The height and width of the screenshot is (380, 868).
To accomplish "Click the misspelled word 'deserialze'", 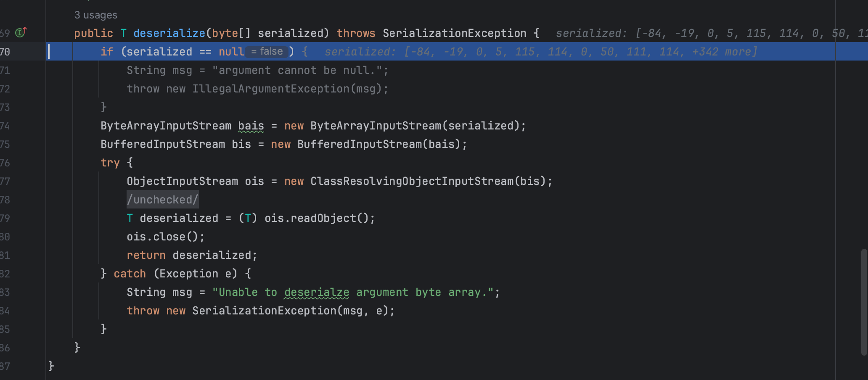I will pyautogui.click(x=317, y=292).
